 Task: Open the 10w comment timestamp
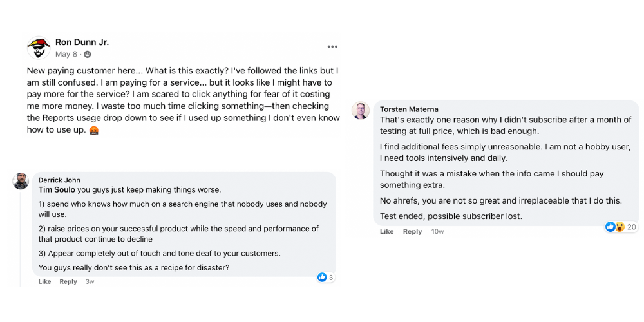pyautogui.click(x=437, y=232)
